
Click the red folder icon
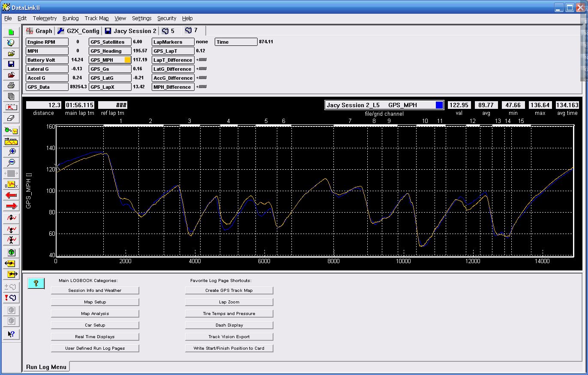click(11, 75)
